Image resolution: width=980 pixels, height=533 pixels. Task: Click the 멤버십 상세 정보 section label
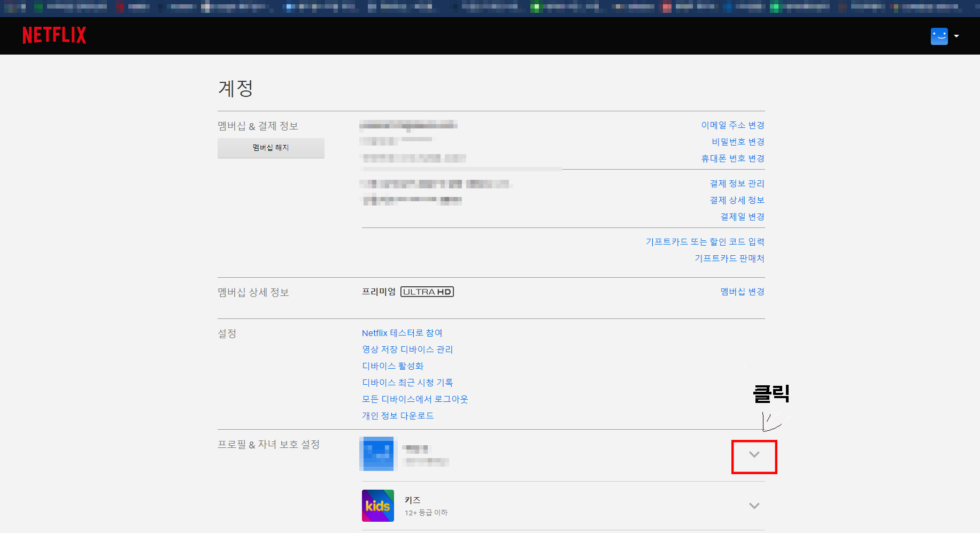pyautogui.click(x=253, y=292)
